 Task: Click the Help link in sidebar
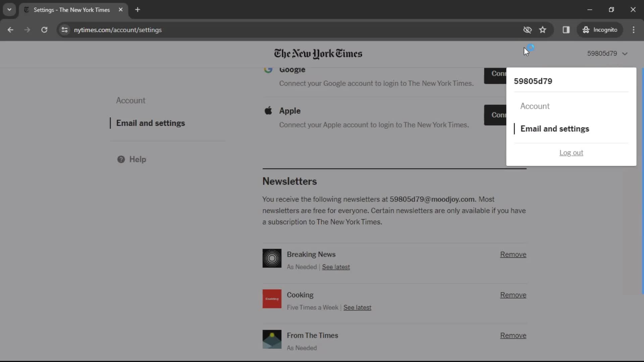[x=138, y=159]
